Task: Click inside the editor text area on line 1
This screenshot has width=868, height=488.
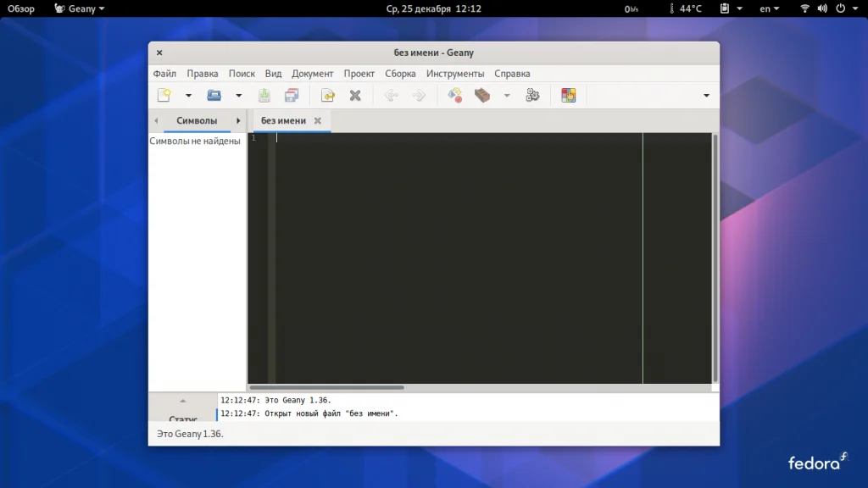Action: coord(458,138)
